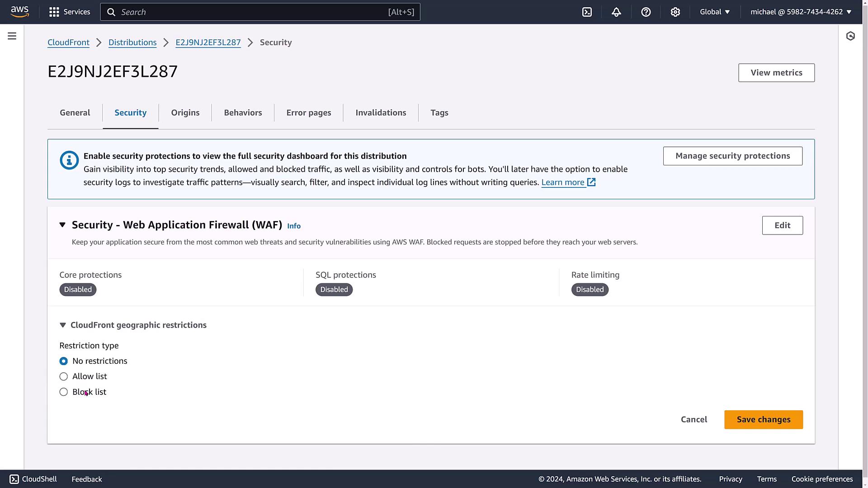The height and width of the screenshot is (488, 868).
Task: Click the hexagon icon on right panel
Action: click(x=850, y=36)
